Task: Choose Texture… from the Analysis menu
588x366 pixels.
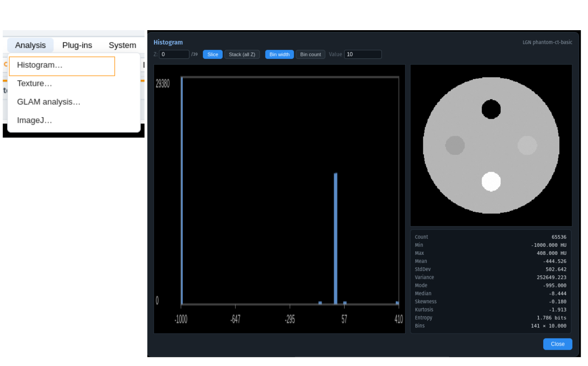Action: click(x=74, y=83)
